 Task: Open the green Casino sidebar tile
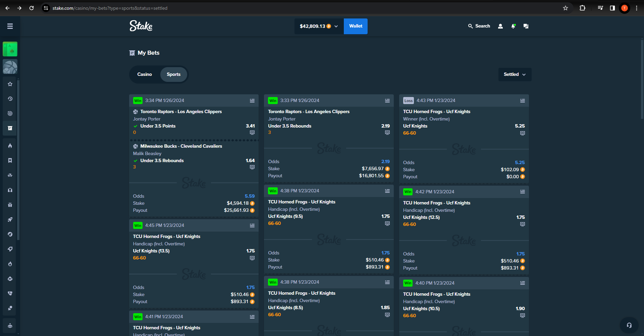10,49
